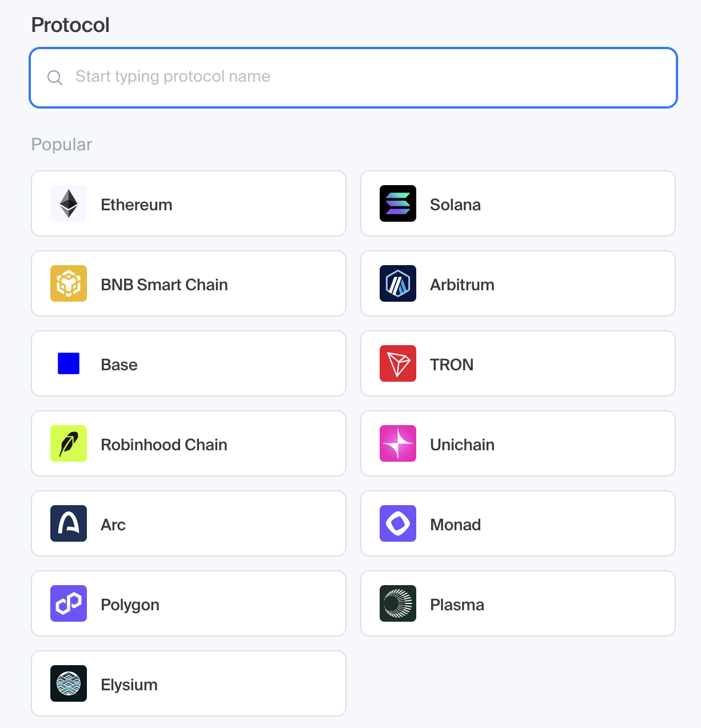This screenshot has height=728, width=701.
Task: Click the Base blue square icon
Action: [69, 363]
